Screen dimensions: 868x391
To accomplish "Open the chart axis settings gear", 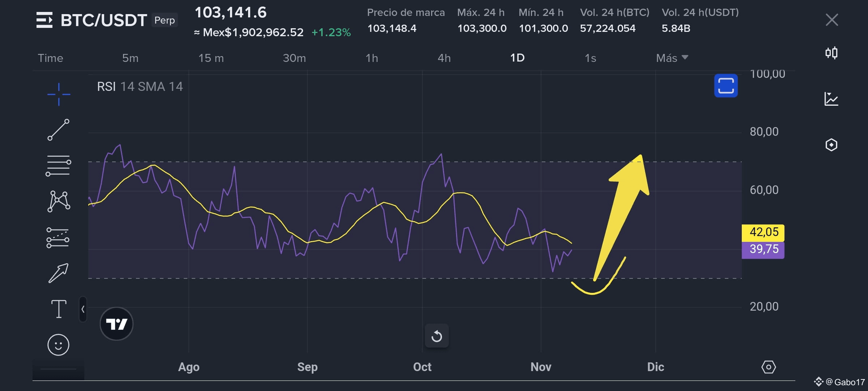I will click(769, 367).
